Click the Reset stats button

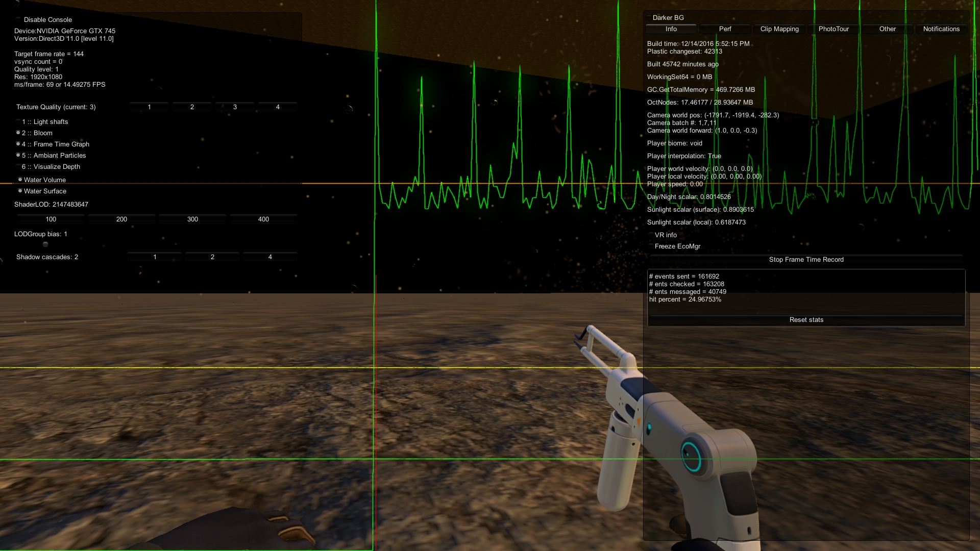click(806, 320)
